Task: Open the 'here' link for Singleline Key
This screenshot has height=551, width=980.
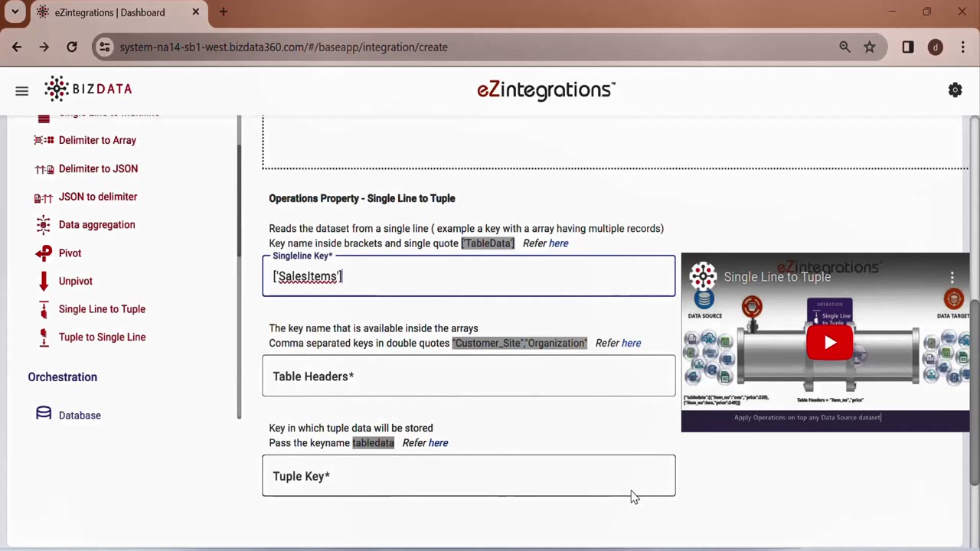Action: pyautogui.click(x=558, y=243)
